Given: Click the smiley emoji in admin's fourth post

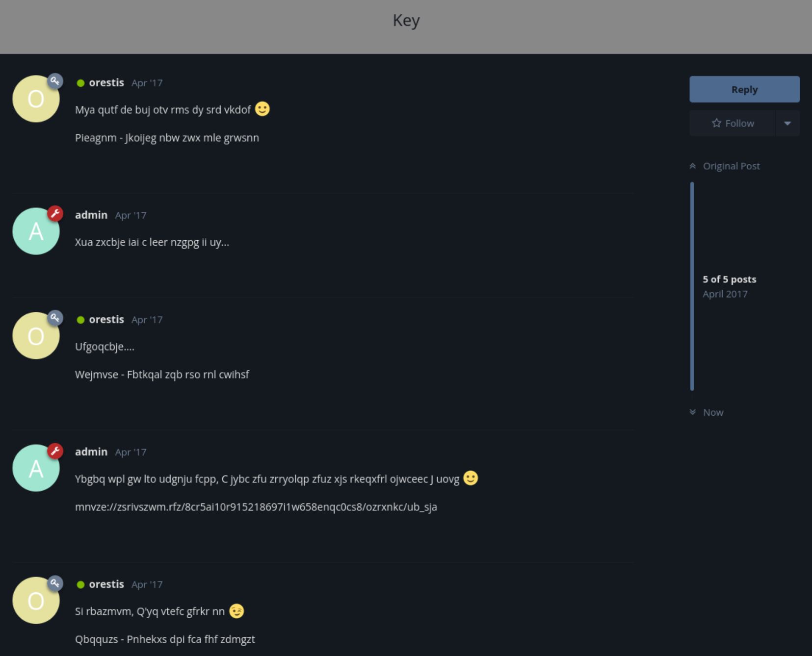Looking at the screenshot, I should (471, 478).
